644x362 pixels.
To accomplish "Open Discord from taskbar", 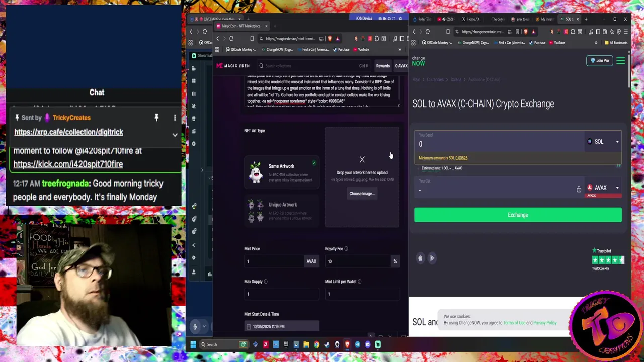I will coord(368,344).
